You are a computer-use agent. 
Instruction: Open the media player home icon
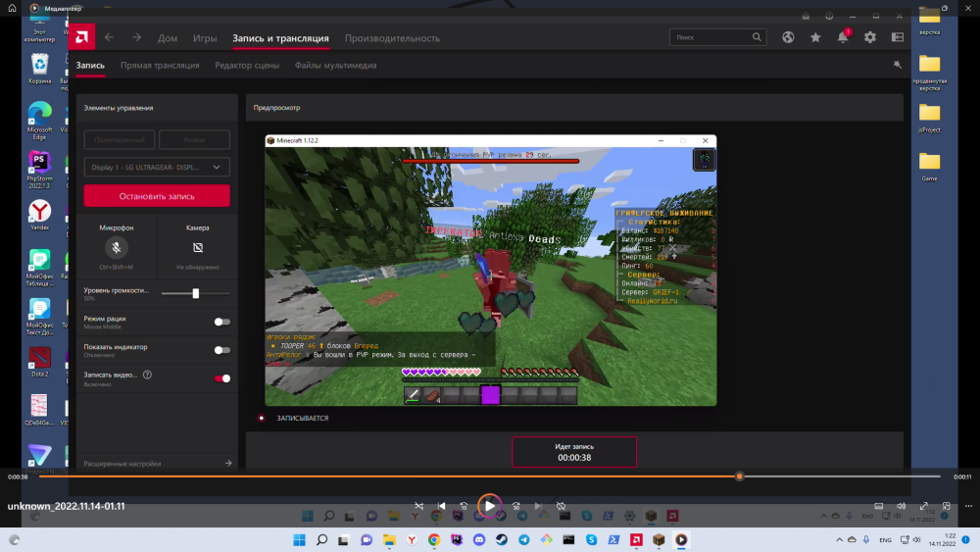[12, 8]
